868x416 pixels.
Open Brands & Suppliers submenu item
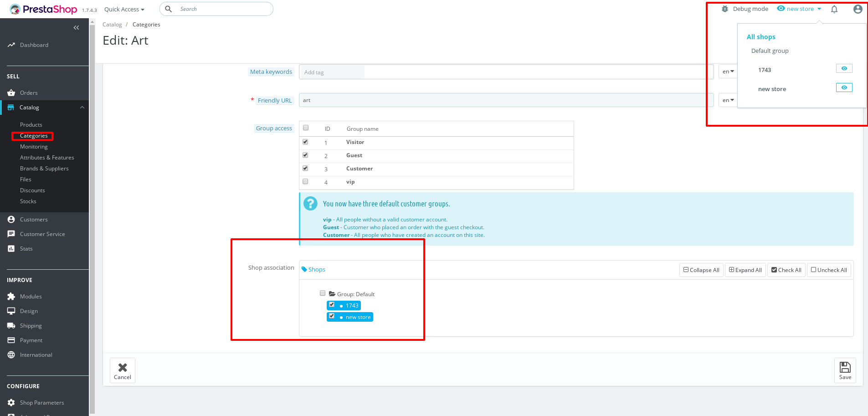click(44, 169)
